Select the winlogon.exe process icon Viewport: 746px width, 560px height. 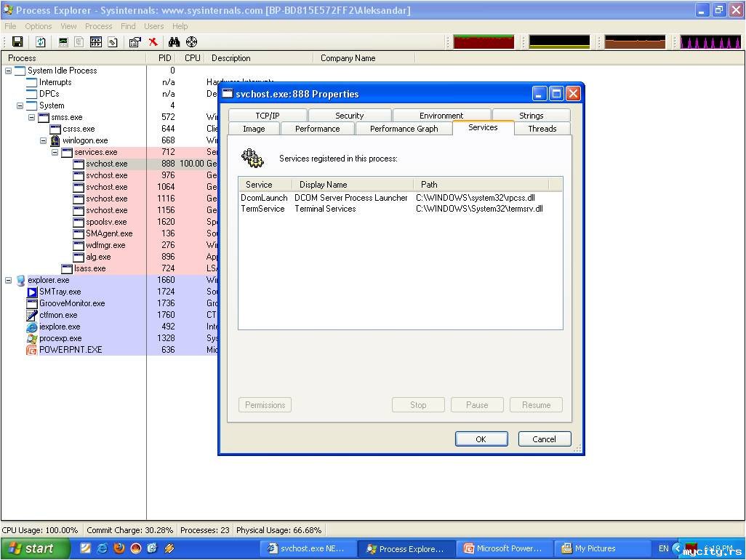click(55, 140)
